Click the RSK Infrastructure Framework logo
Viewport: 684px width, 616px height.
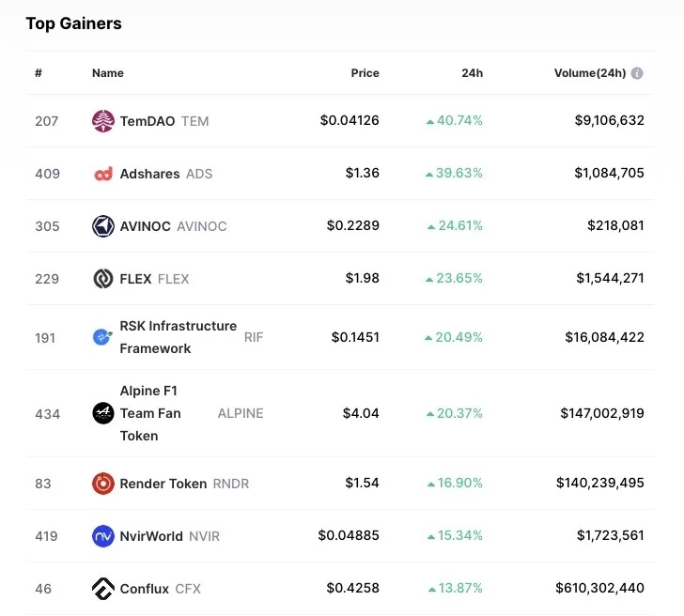[103, 337]
